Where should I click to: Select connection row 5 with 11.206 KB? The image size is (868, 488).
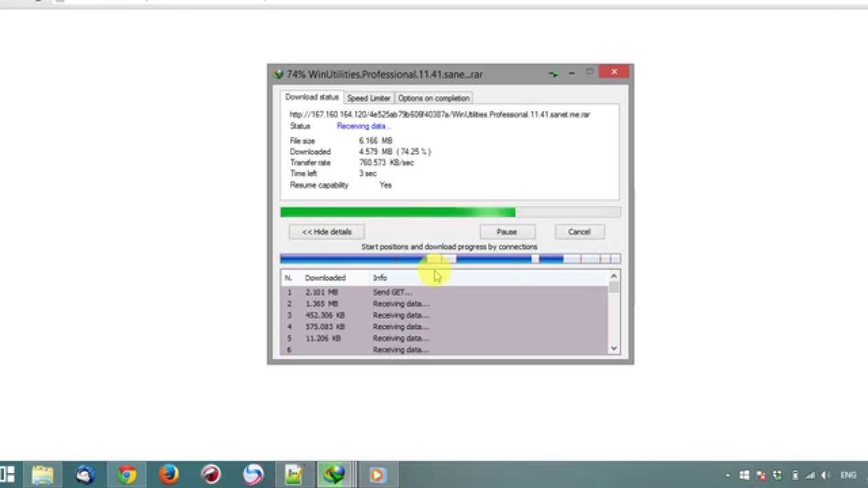(445, 338)
